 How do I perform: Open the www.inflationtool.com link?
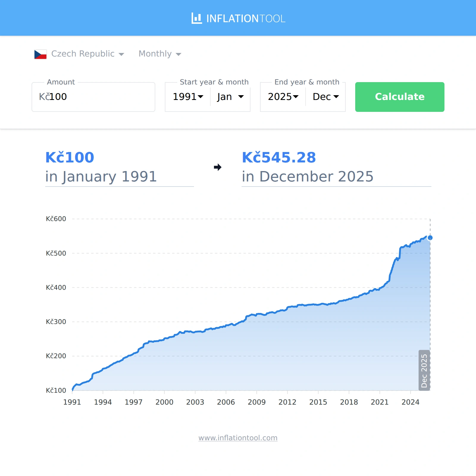238,438
